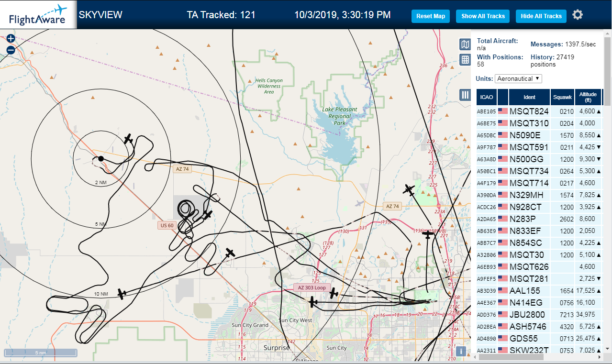Click squawk value 7213
The image size is (612, 364).
pyautogui.click(x=567, y=315)
